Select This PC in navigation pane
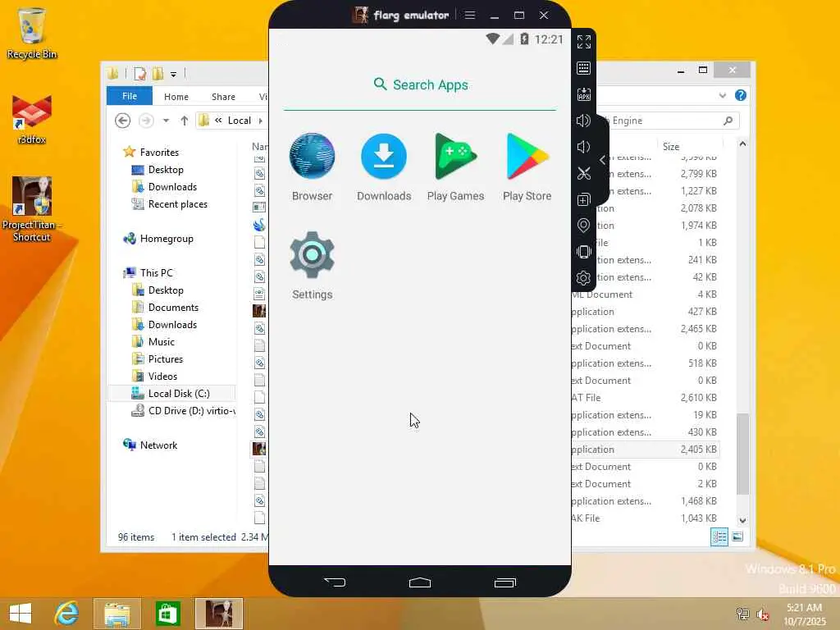Viewport: 840px width, 630px height. click(157, 272)
